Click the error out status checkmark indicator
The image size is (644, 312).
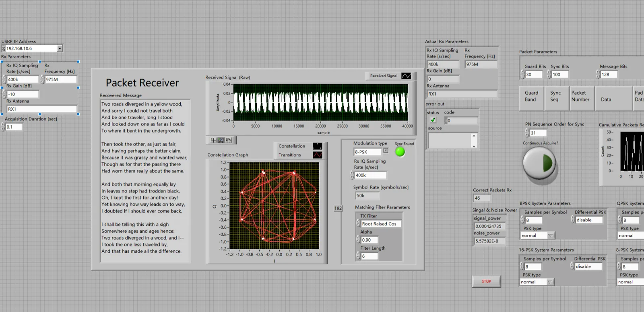coord(433,120)
